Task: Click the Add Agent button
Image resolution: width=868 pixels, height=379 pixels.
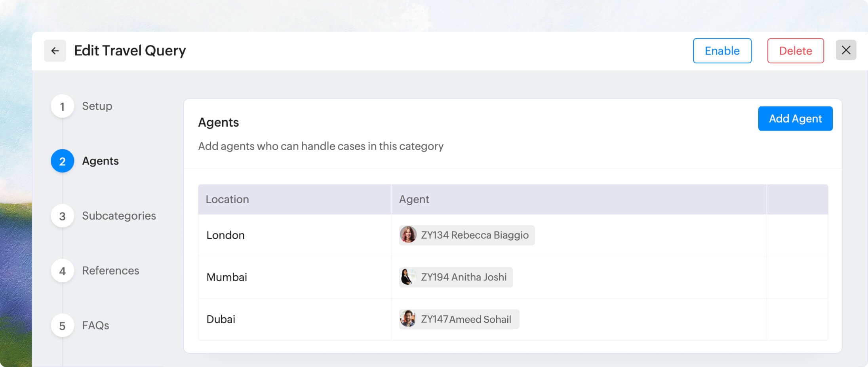Action: tap(795, 119)
